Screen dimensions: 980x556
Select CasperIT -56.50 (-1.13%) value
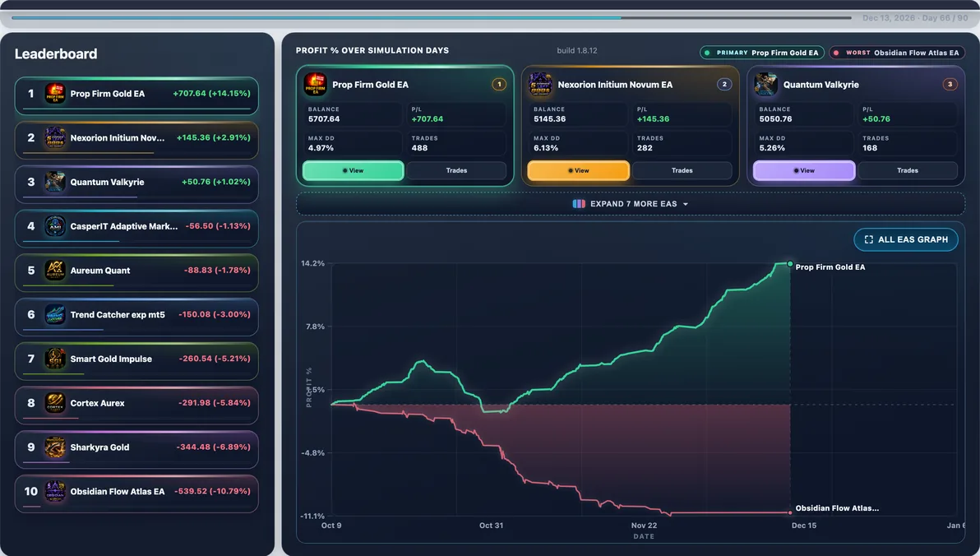coord(218,226)
